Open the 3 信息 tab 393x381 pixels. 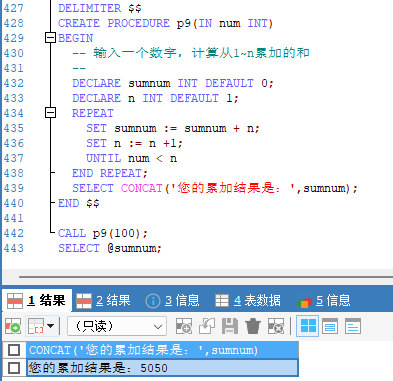tap(172, 301)
